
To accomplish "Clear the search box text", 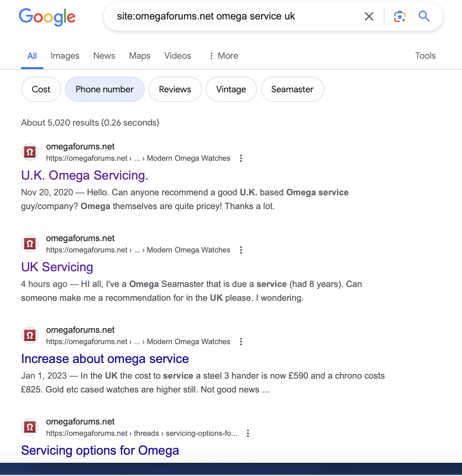I will pos(369,16).
